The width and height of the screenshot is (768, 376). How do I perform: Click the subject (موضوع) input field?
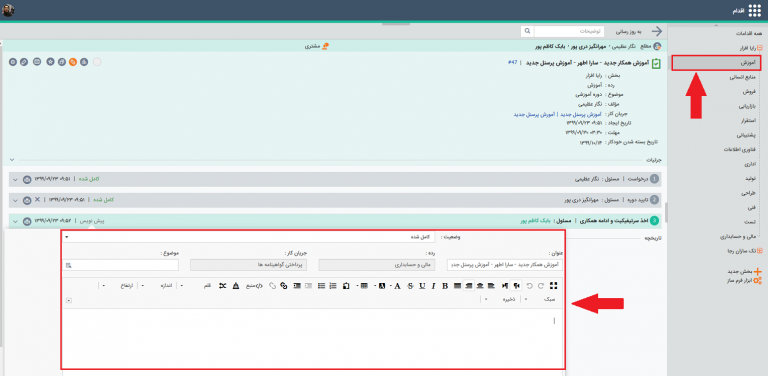120,265
